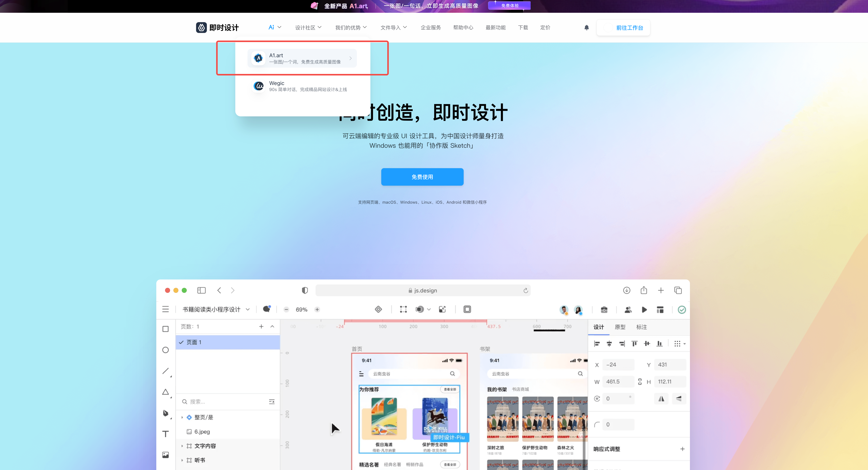Open the plugins toolbox icon
This screenshot has height=470, width=868.
(604, 310)
